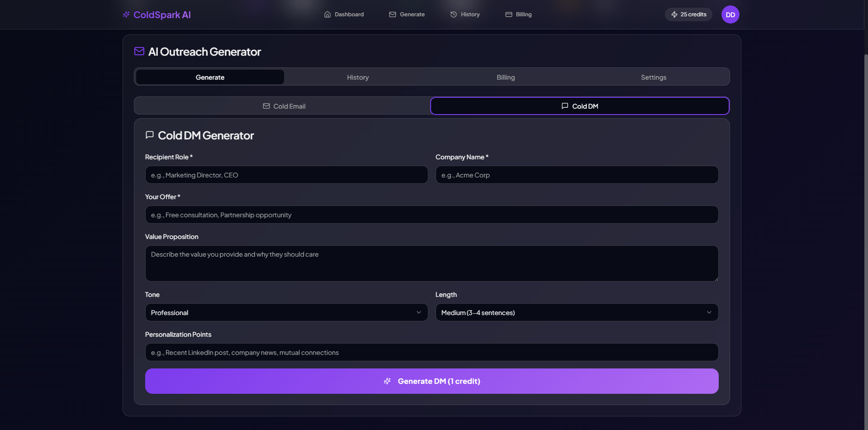The height and width of the screenshot is (430, 868).
Task: Click the sparkle icon on Generate DM button
Action: 387,381
